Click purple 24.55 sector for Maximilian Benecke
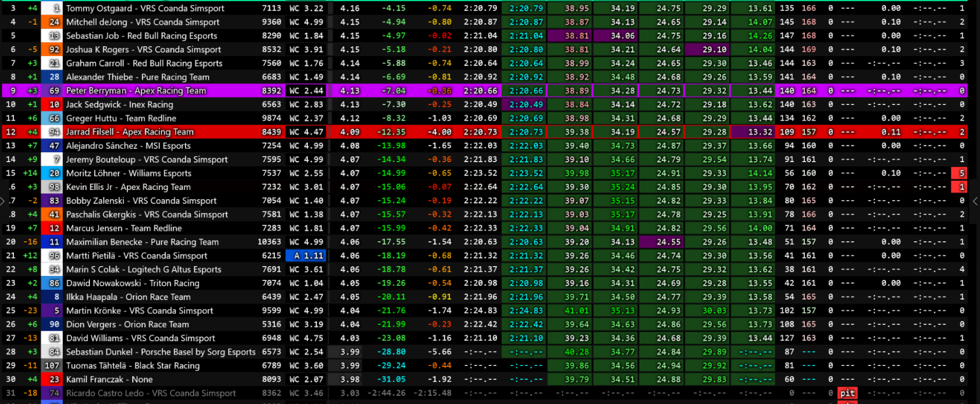 (x=661, y=242)
